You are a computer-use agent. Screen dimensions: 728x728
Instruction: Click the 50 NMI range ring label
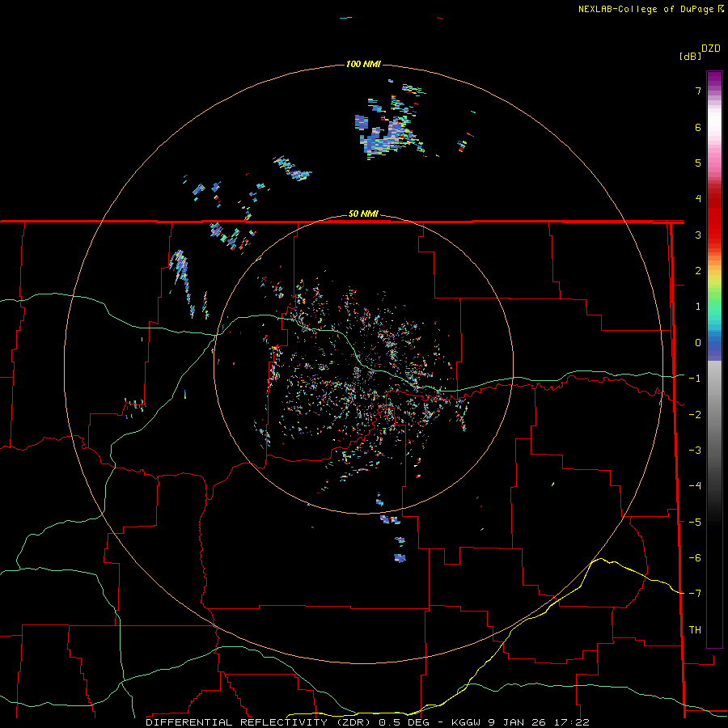click(x=363, y=214)
